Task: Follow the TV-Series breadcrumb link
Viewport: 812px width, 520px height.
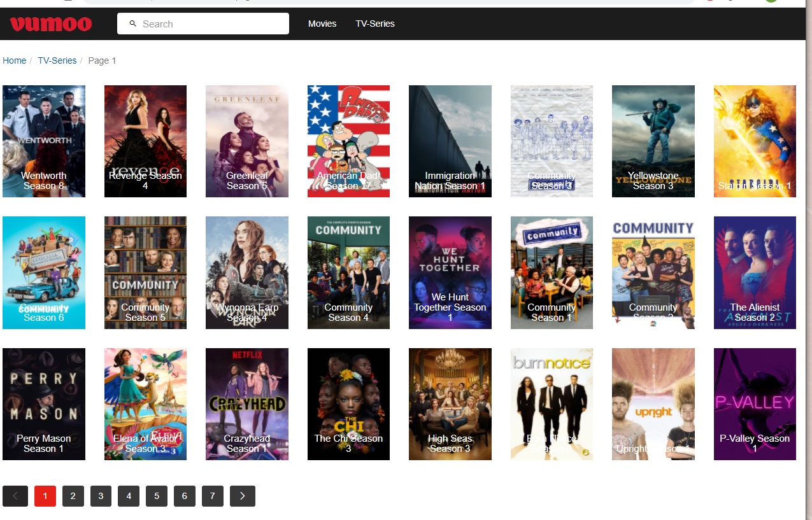Action: [x=57, y=60]
